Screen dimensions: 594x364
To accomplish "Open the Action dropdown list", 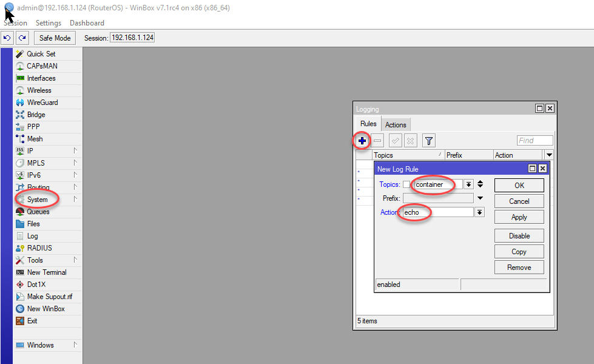I will coord(479,212).
